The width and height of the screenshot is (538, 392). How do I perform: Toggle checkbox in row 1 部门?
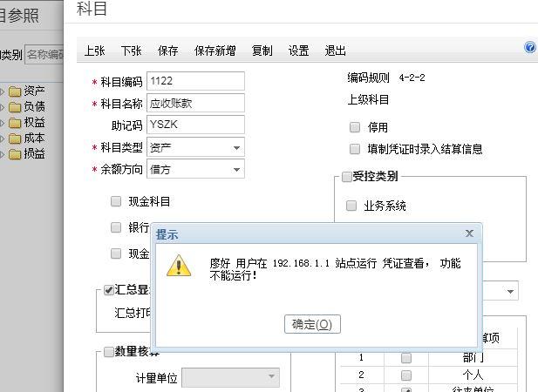(x=406, y=358)
